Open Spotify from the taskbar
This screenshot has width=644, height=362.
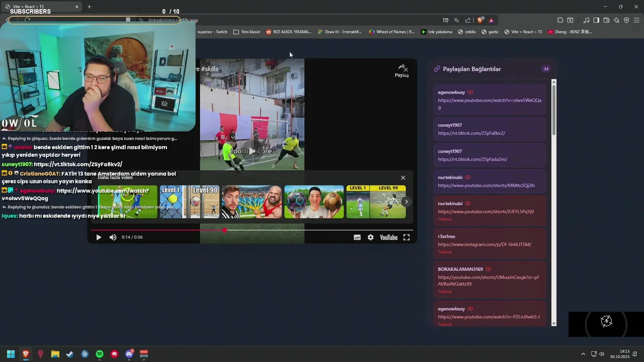(100, 354)
